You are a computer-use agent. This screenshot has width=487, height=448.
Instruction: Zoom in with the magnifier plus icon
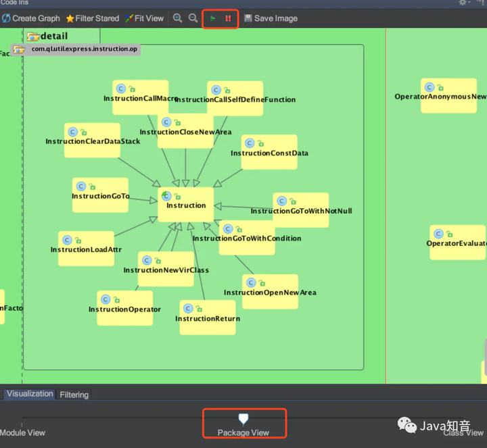[177, 18]
